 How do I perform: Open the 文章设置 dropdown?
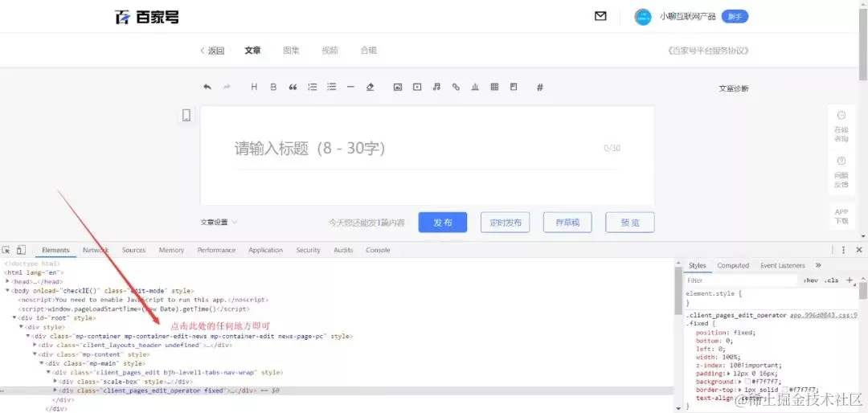point(219,223)
